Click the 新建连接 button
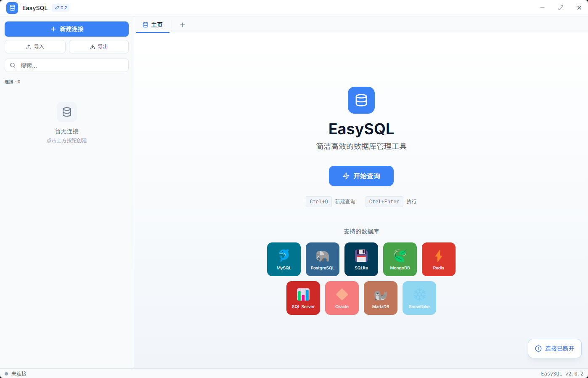588x378 pixels. (x=66, y=29)
